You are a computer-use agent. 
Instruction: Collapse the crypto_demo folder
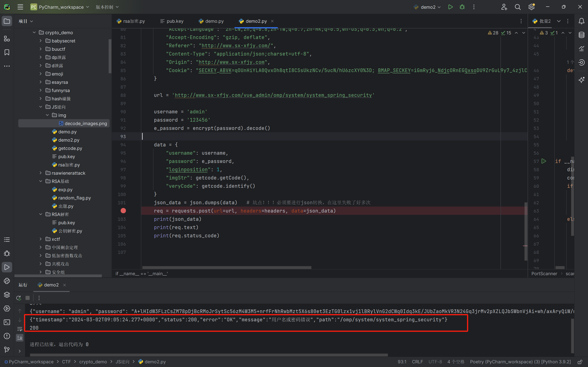click(34, 32)
